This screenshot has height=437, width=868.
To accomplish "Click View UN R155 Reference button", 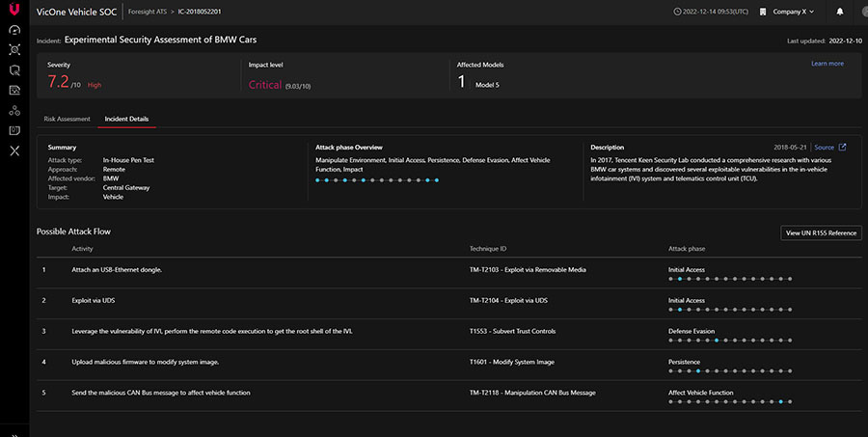I will tap(821, 232).
